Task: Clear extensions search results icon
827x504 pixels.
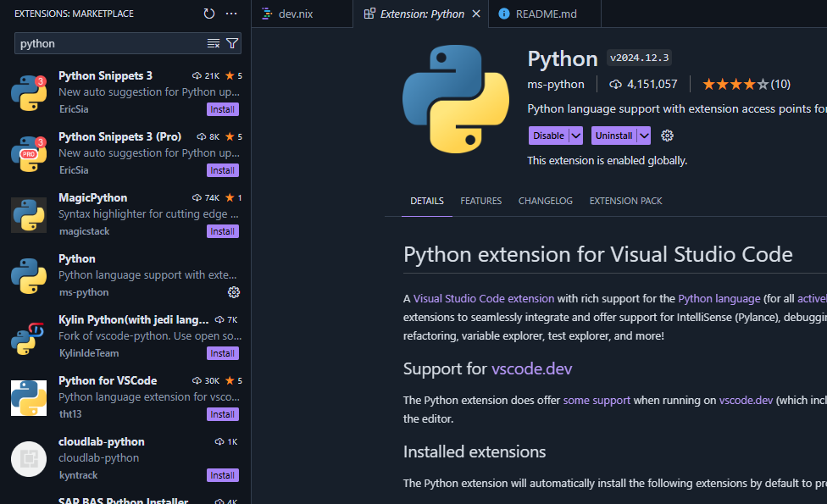Action: pos(213,43)
